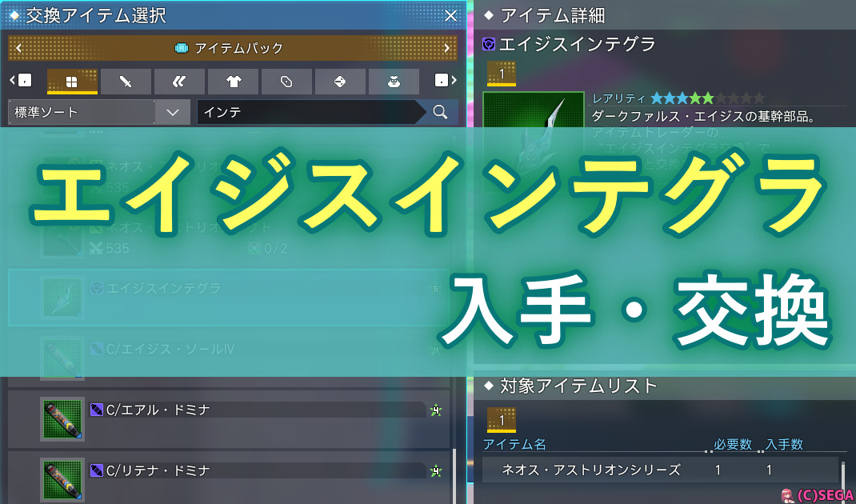
Task: Open the 標準ソート sort dropdown
Action: click(99, 112)
